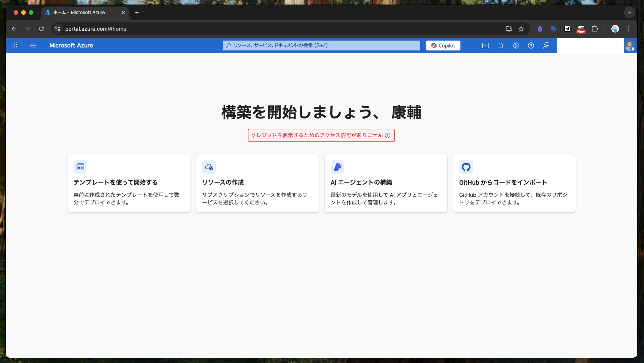Open the 'AI エージェントの構築' card
Viewport: 644px width, 363px height.
pyautogui.click(x=386, y=183)
